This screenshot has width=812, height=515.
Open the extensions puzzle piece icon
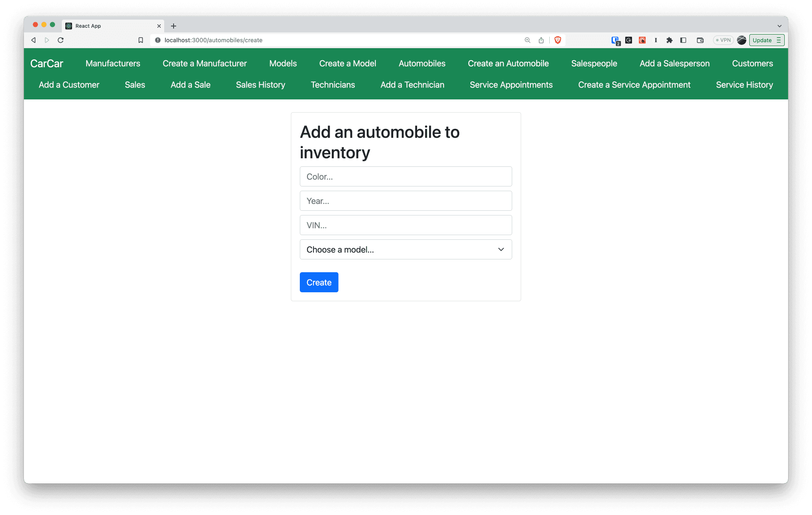click(670, 40)
